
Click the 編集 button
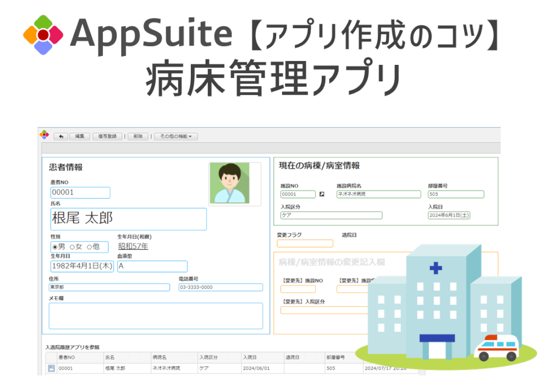click(x=80, y=136)
